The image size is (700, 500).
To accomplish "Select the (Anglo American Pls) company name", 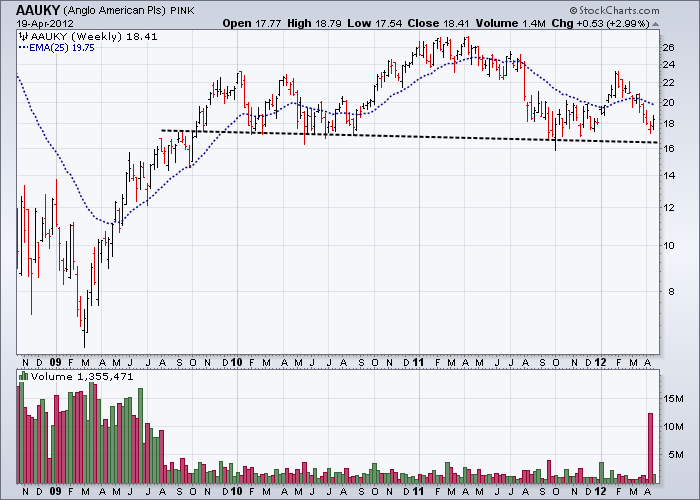I will tap(115, 10).
